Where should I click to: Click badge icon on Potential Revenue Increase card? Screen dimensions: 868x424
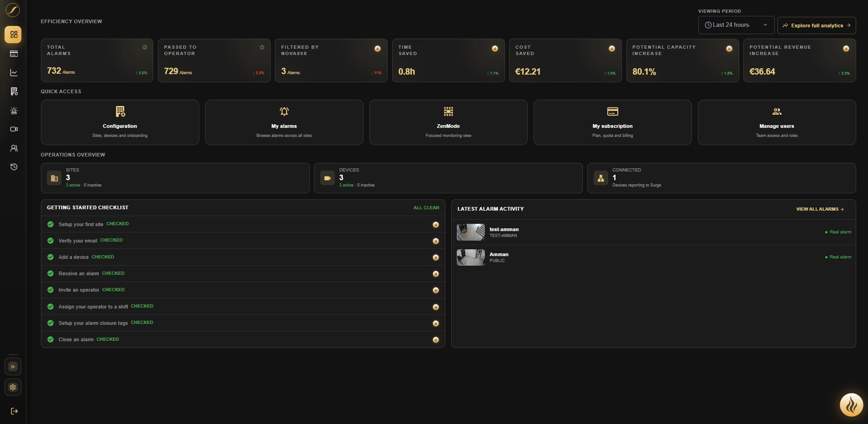(846, 49)
